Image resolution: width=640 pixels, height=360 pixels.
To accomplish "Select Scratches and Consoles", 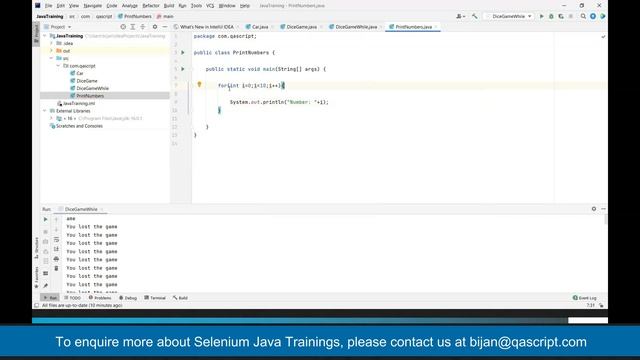I will (79, 126).
